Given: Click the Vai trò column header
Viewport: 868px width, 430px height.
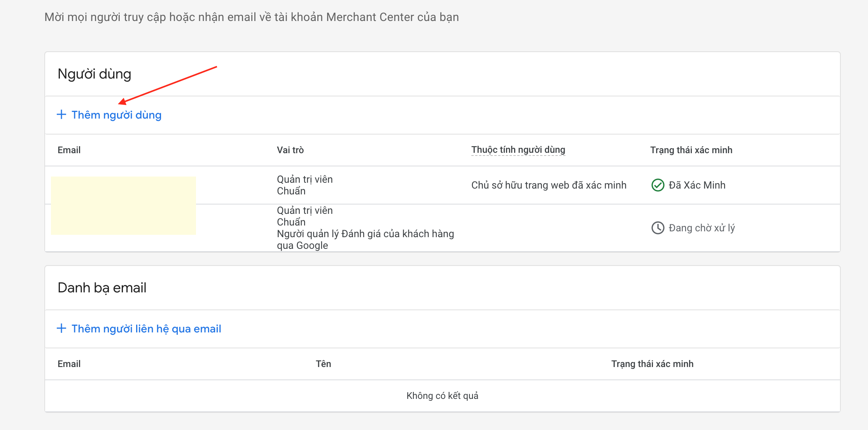Looking at the screenshot, I should [x=290, y=150].
